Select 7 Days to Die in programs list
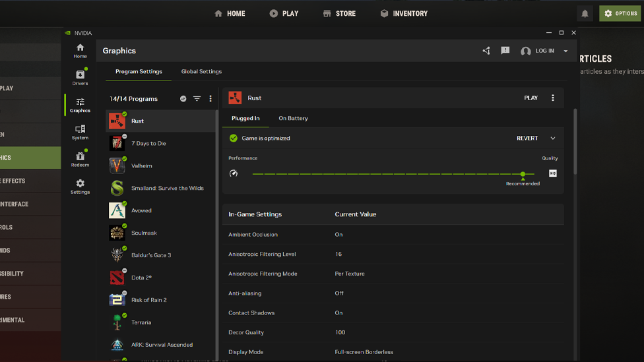This screenshot has height=362, width=644. click(160, 143)
